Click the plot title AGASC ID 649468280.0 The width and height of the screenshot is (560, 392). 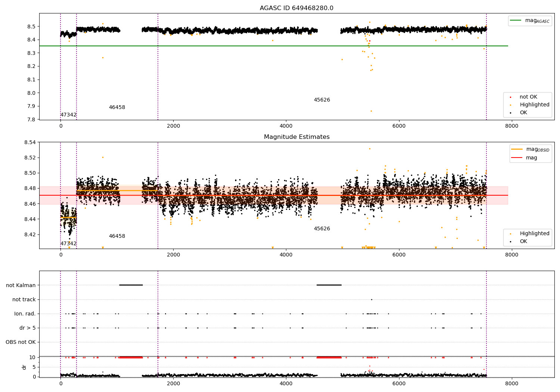pyautogui.click(x=296, y=8)
